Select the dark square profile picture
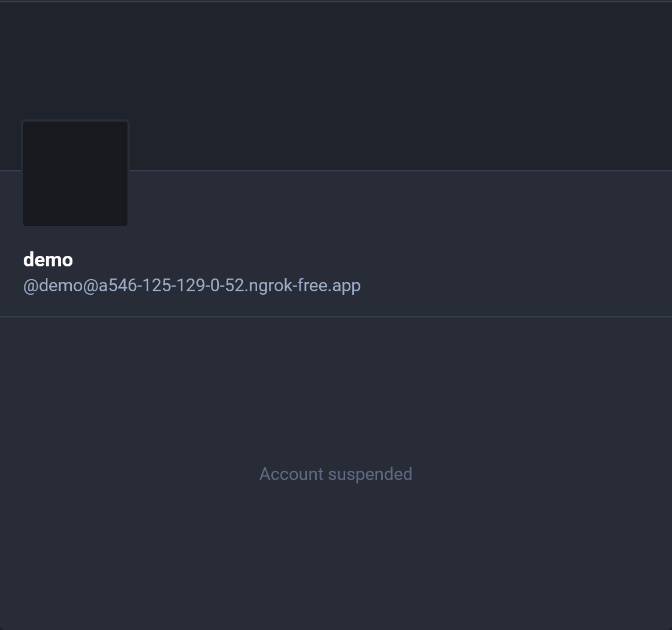 pyautogui.click(x=75, y=173)
